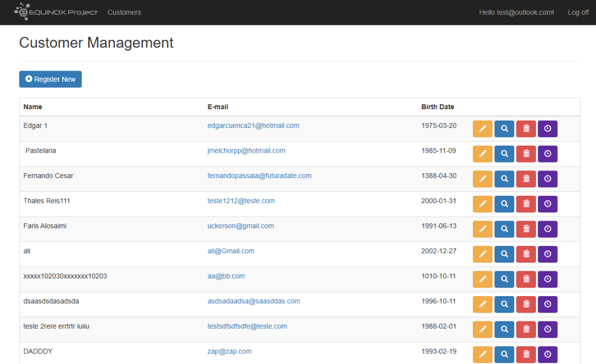
Task: Delete xxxxx102030xxxxxxx10203 using the trash icon
Action: [526, 279]
